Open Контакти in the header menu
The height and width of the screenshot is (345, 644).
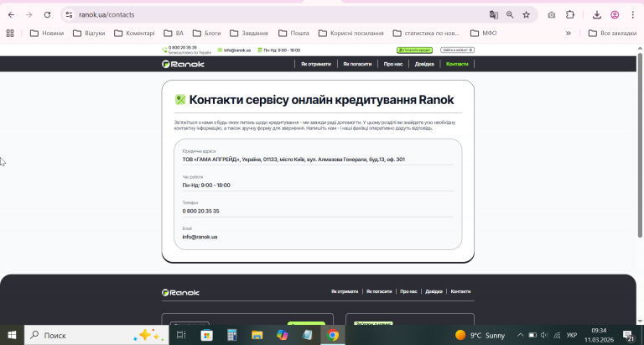click(x=457, y=64)
